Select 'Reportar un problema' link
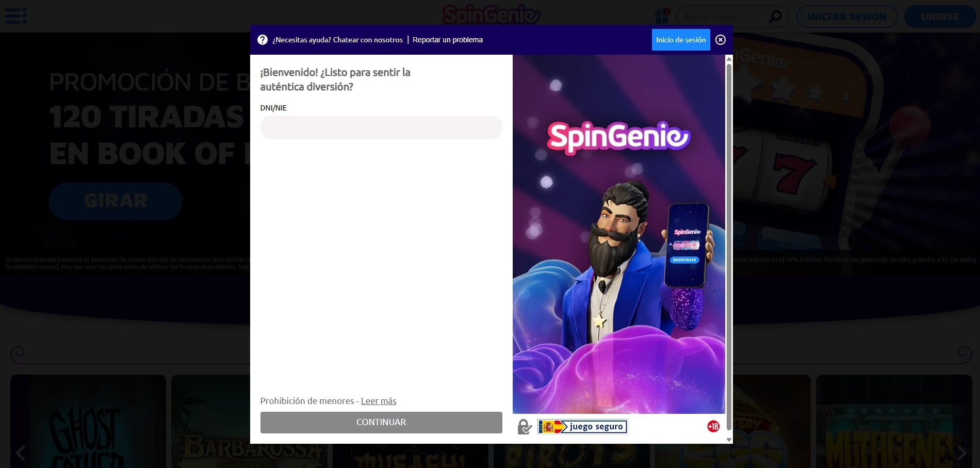 (447, 40)
